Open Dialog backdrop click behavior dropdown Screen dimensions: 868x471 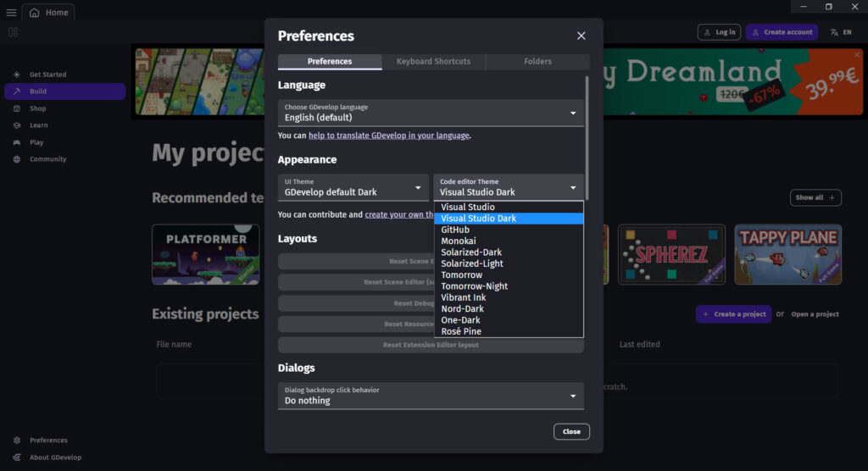431,396
